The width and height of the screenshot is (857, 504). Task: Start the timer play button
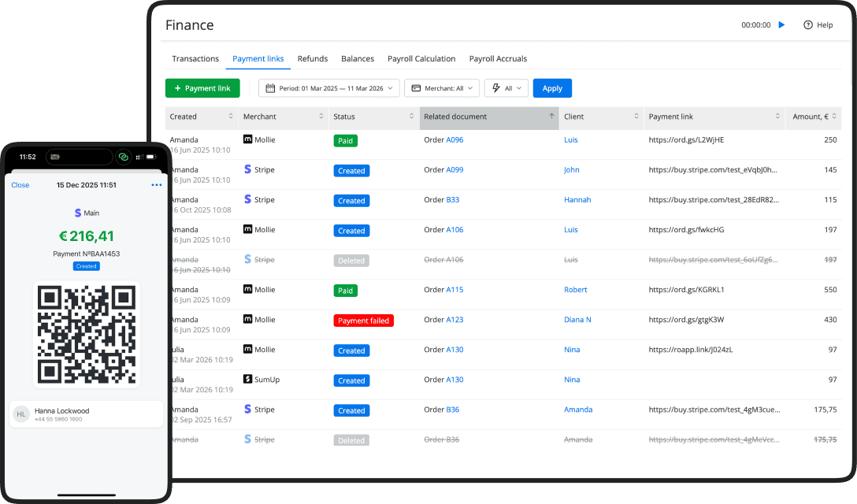tap(781, 25)
